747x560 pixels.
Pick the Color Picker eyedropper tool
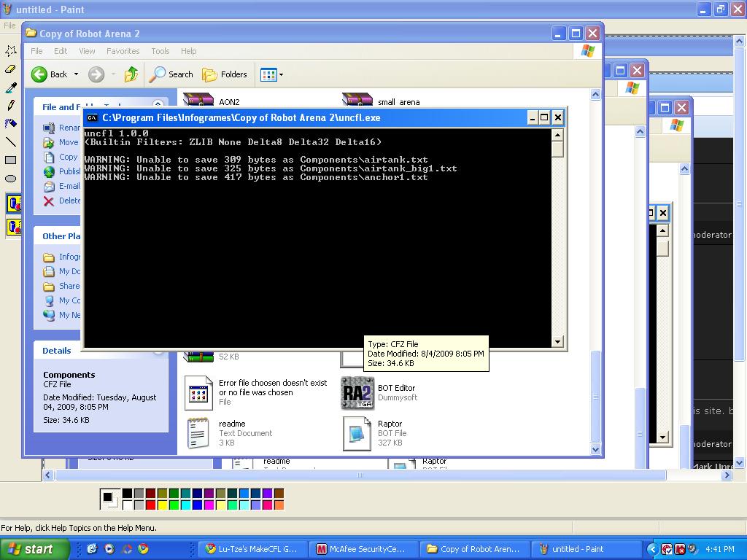[x=11, y=87]
